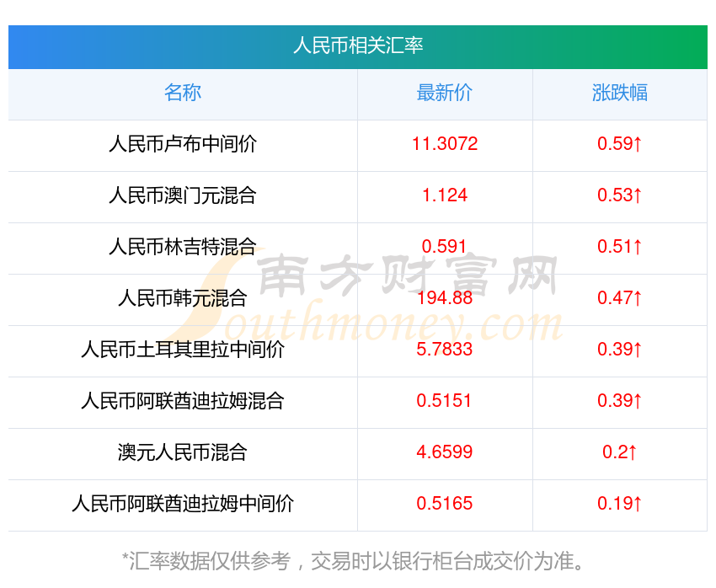Screen dimensions: 716x588
Task: Click the price 1.124
Action: click(x=445, y=195)
